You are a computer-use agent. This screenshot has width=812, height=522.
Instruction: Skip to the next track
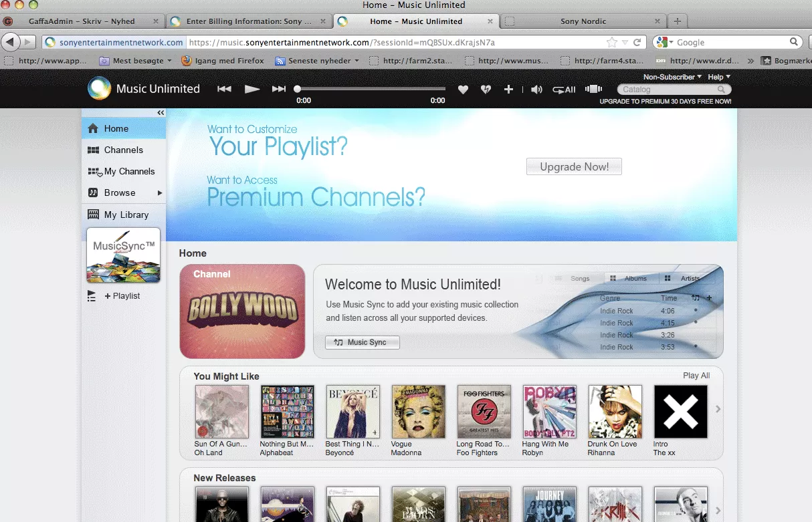coord(279,89)
